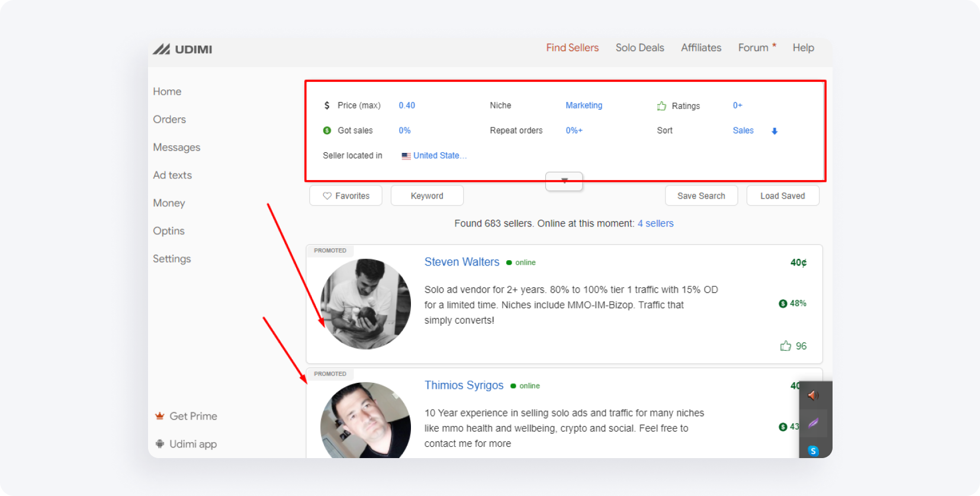The width and height of the screenshot is (980, 496).
Task: Click thumbs-up icon next to 96
Action: coord(786,346)
